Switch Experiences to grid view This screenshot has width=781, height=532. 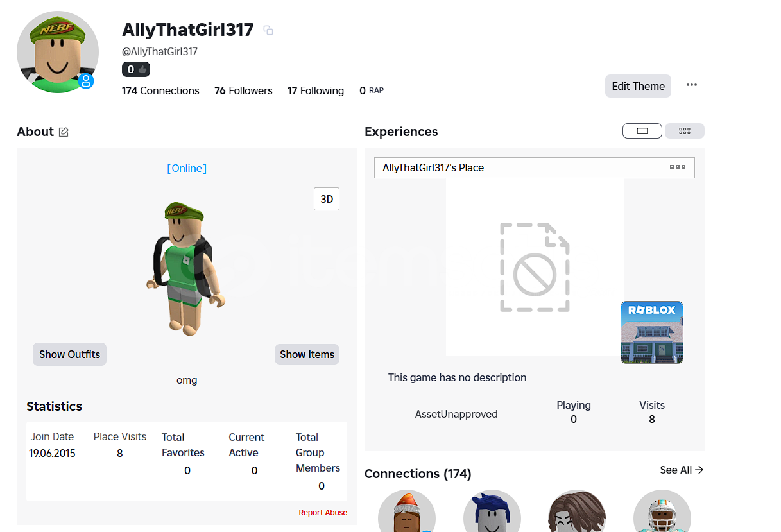pyautogui.click(x=685, y=131)
